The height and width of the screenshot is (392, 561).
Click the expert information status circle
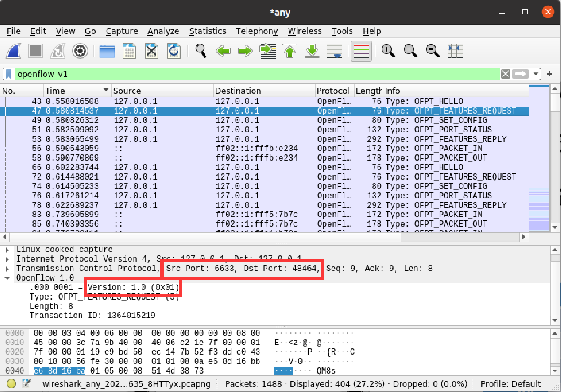12,384
